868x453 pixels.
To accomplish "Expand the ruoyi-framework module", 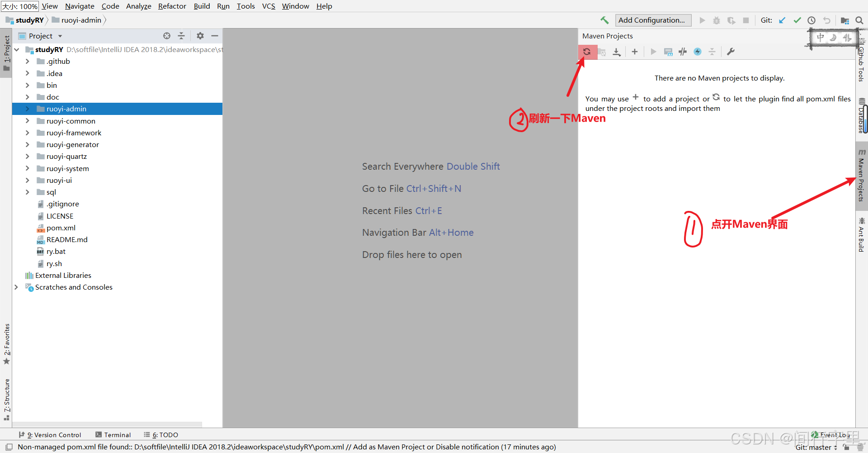I will point(27,133).
